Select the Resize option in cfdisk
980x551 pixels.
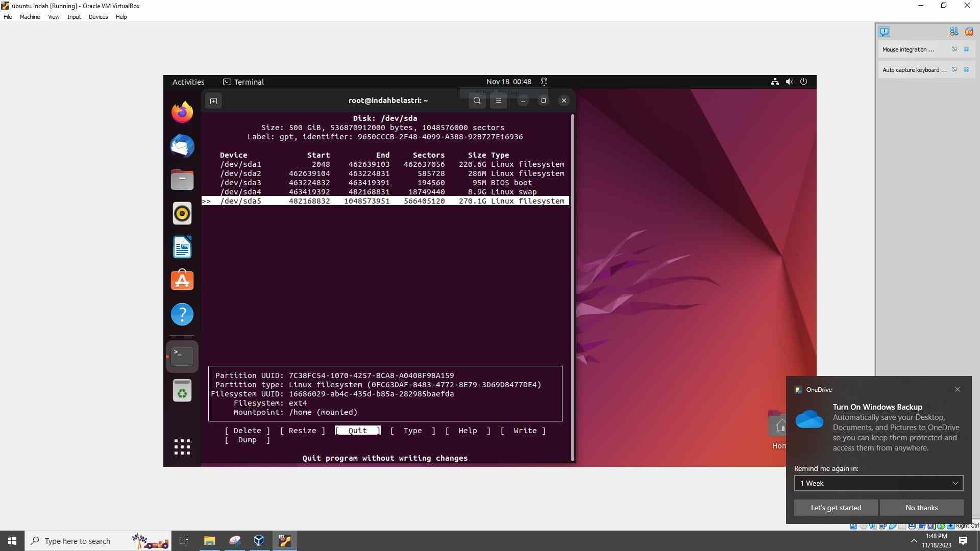coord(302,431)
